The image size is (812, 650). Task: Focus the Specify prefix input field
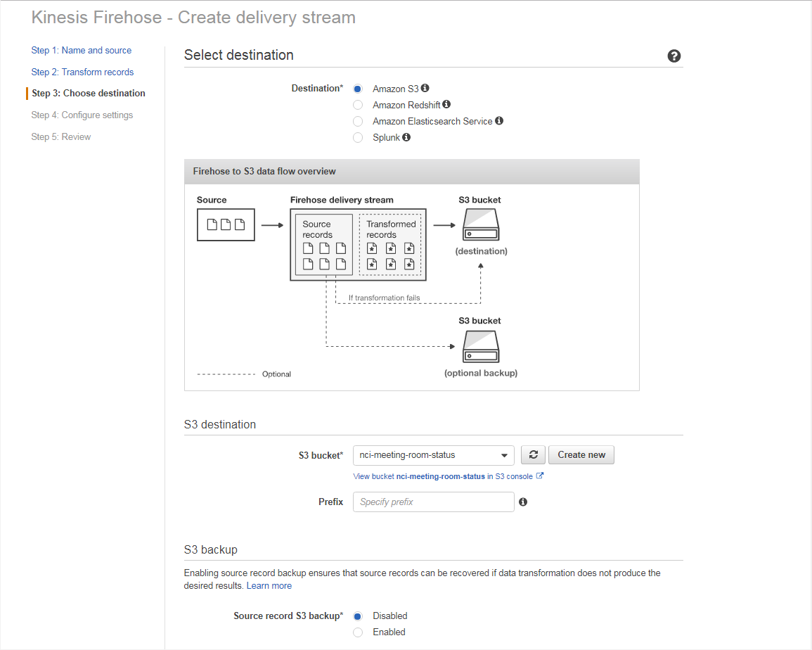tap(434, 502)
